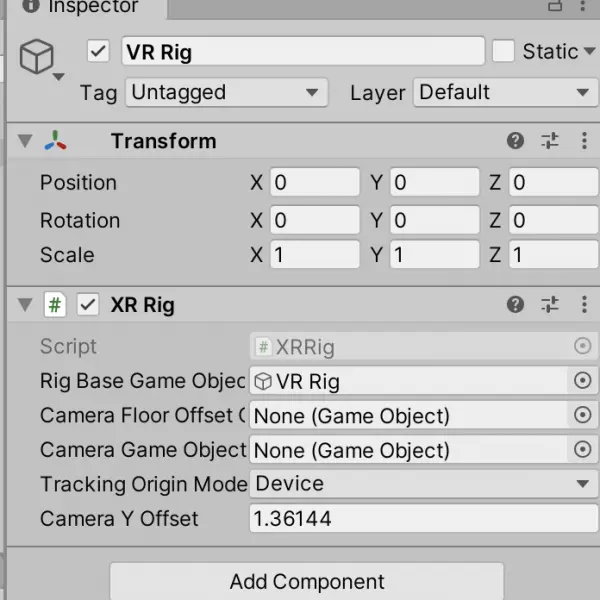600x600 pixels.
Task: Click the Camera Y Offset value field
Action: pos(424,518)
